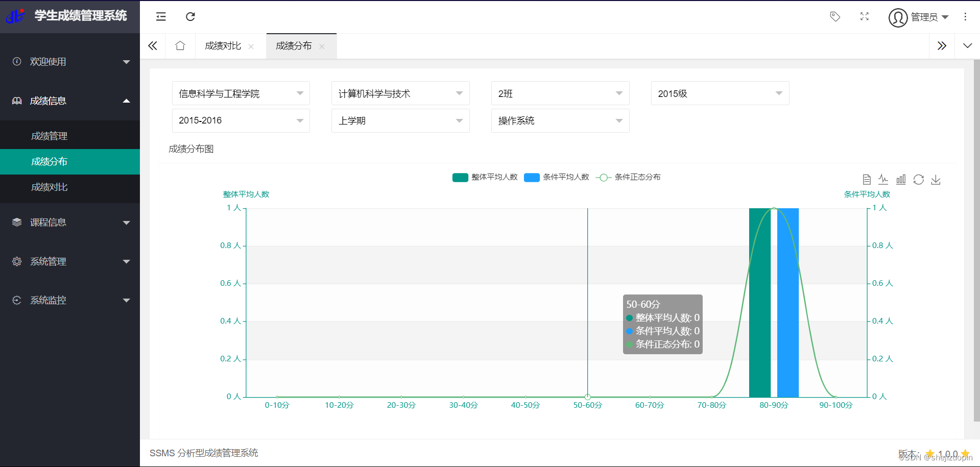The height and width of the screenshot is (467, 980).
Task: Click the 课程信息 layers icon
Action: pyautogui.click(x=17, y=223)
